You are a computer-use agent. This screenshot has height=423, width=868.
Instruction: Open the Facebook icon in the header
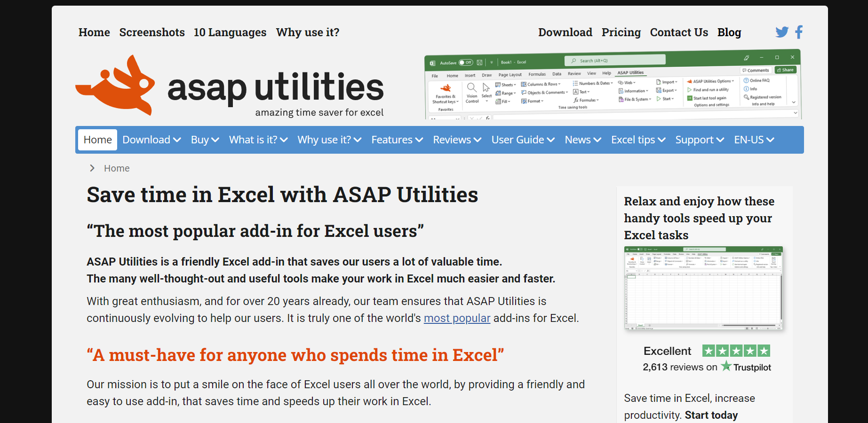(x=798, y=32)
